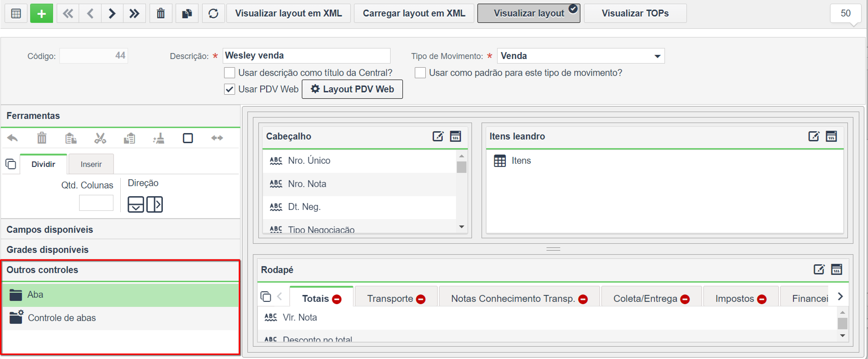Go to the next record
868x359 pixels.
coord(112,13)
